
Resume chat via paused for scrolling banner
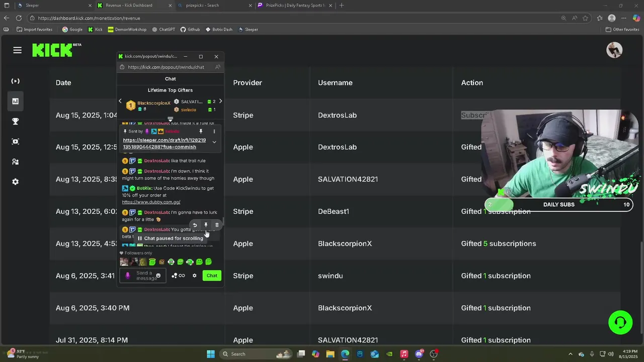[170, 238]
